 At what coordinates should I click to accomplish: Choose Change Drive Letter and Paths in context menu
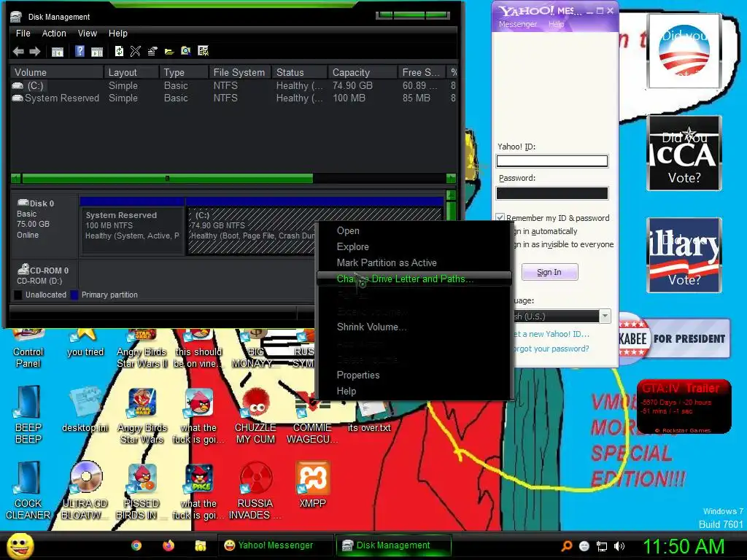(x=414, y=279)
